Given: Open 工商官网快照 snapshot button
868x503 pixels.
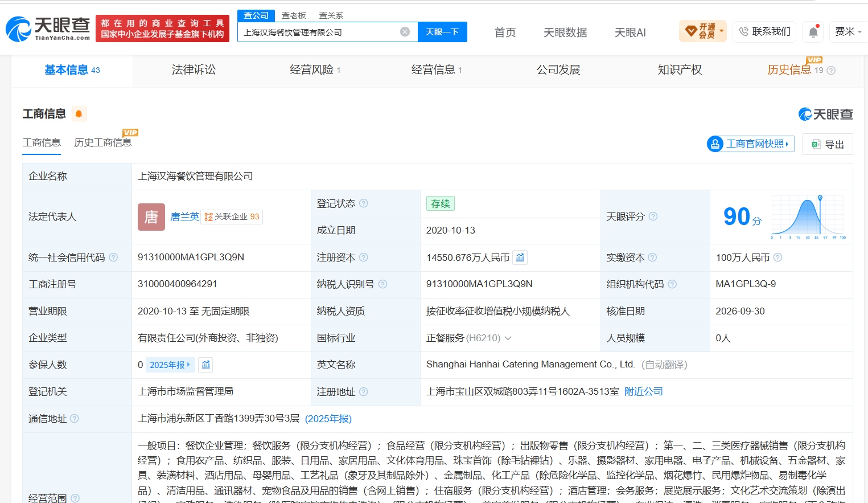Looking at the screenshot, I should point(751,144).
